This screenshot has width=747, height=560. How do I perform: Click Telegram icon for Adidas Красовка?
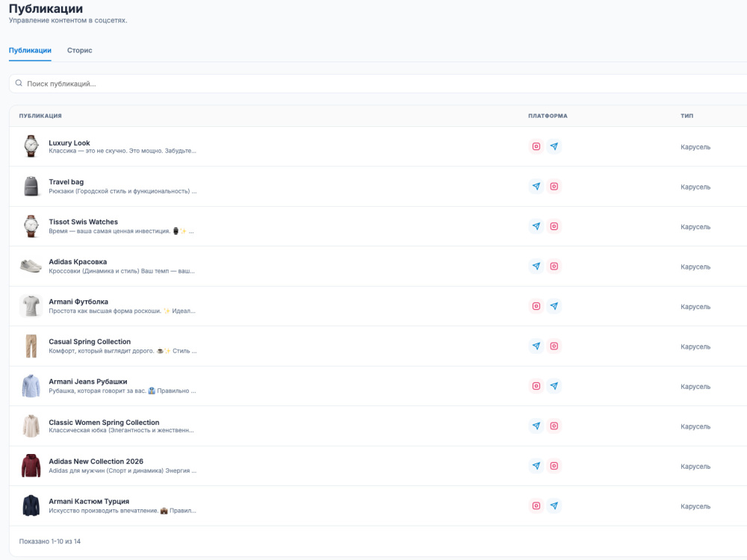click(x=536, y=267)
